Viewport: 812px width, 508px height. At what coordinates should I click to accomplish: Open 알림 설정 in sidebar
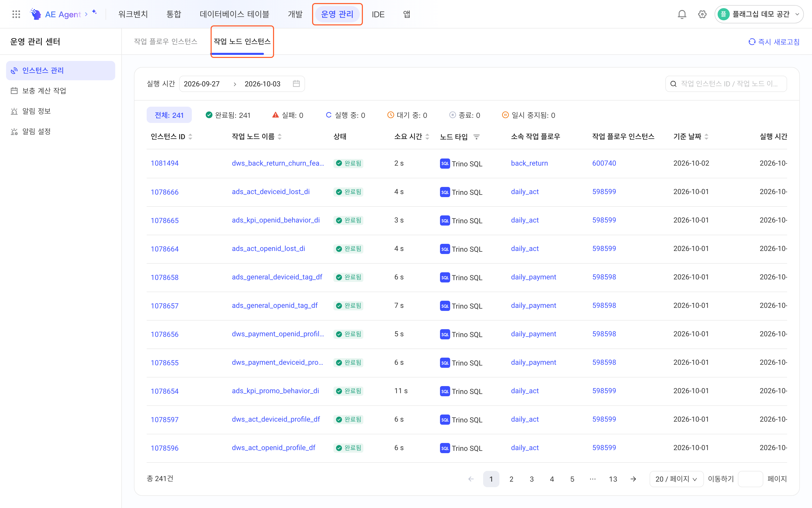click(x=60, y=131)
